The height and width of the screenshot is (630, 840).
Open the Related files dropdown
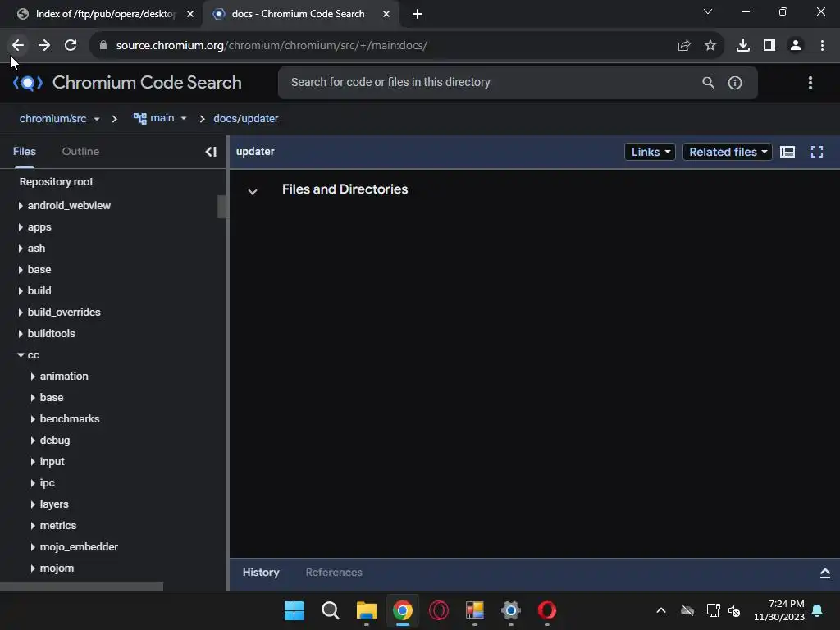pyautogui.click(x=727, y=152)
